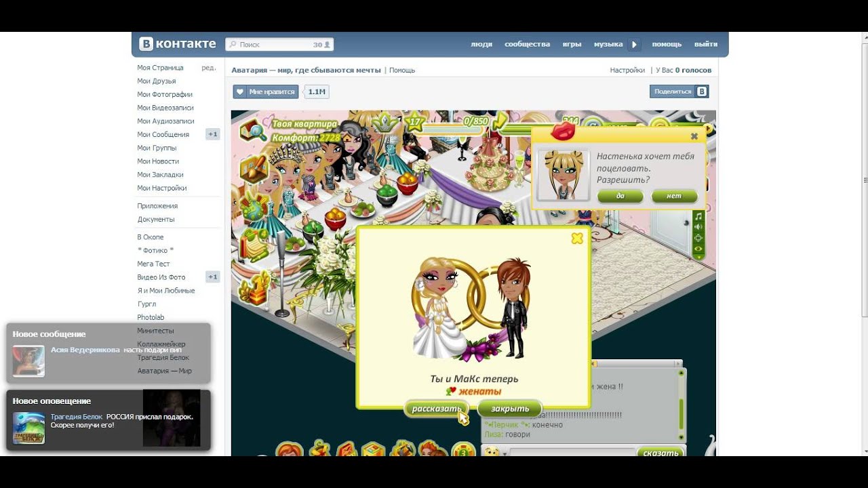Allow the kiss with да button
The width and height of the screenshot is (868, 488).
coord(620,196)
